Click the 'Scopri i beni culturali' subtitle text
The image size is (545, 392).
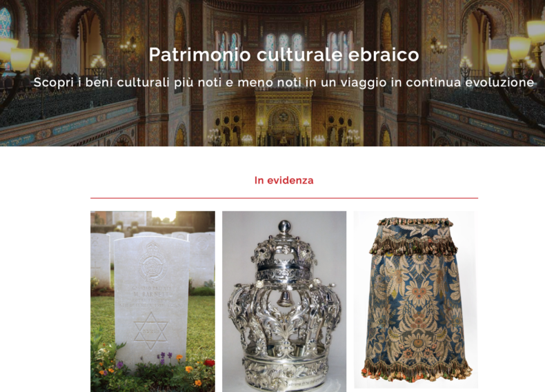(284, 82)
